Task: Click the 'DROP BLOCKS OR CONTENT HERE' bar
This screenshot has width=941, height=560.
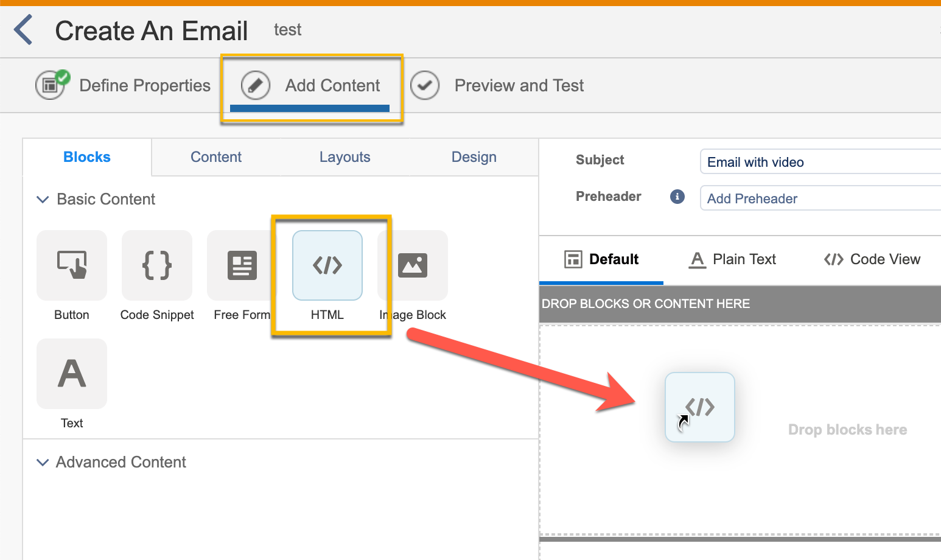Action: point(740,304)
